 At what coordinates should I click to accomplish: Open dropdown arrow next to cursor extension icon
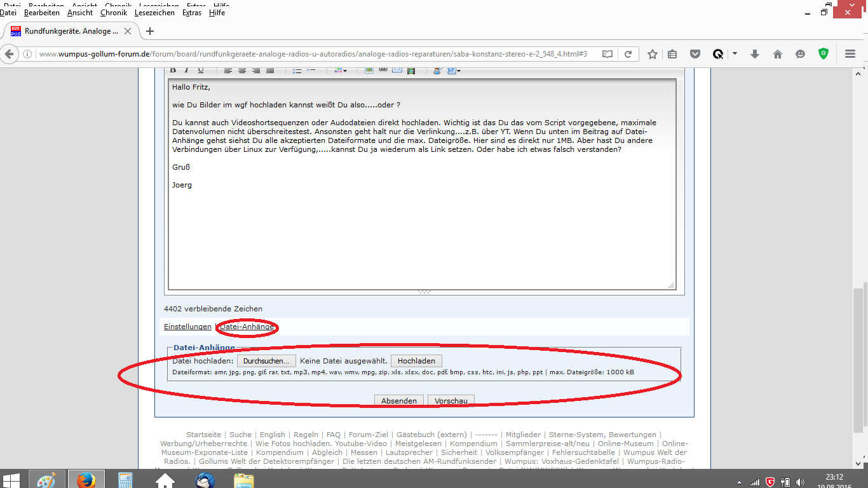735,54
